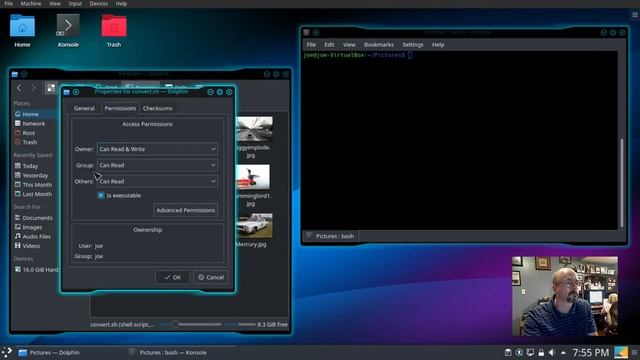This screenshot has width=640, height=360.
Task: Open the volume tray icon
Action: click(552, 353)
